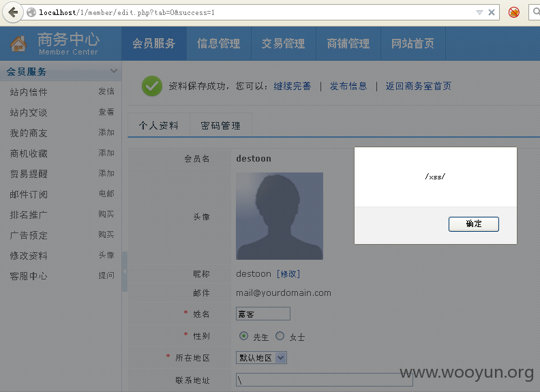Click the stop loading X icon
Screen dimensions: 540x392
tap(492, 12)
